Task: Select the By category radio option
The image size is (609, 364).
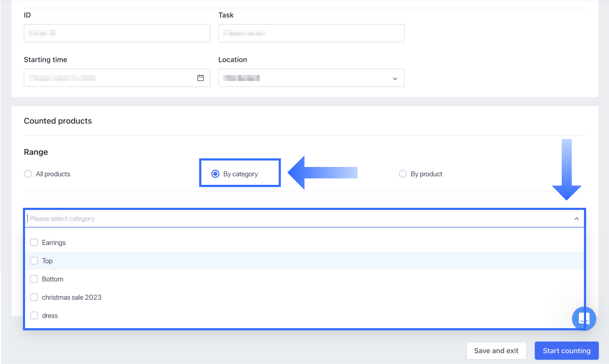Action: (x=215, y=174)
